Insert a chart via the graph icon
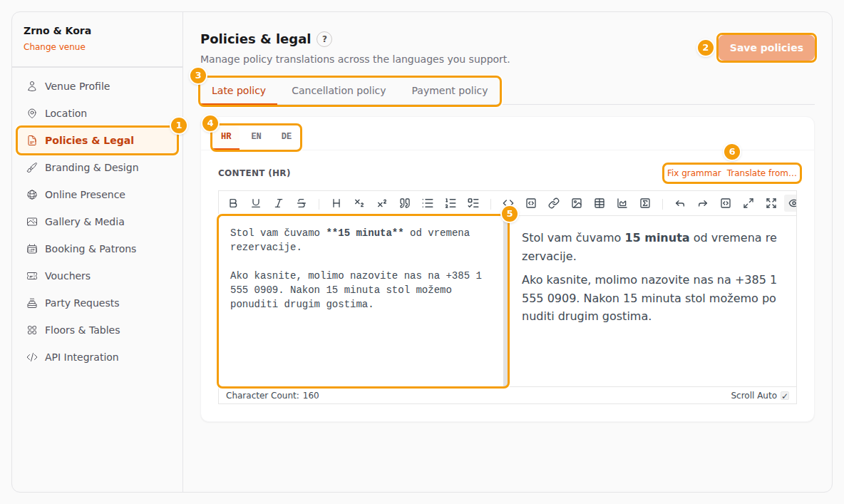 [622, 203]
